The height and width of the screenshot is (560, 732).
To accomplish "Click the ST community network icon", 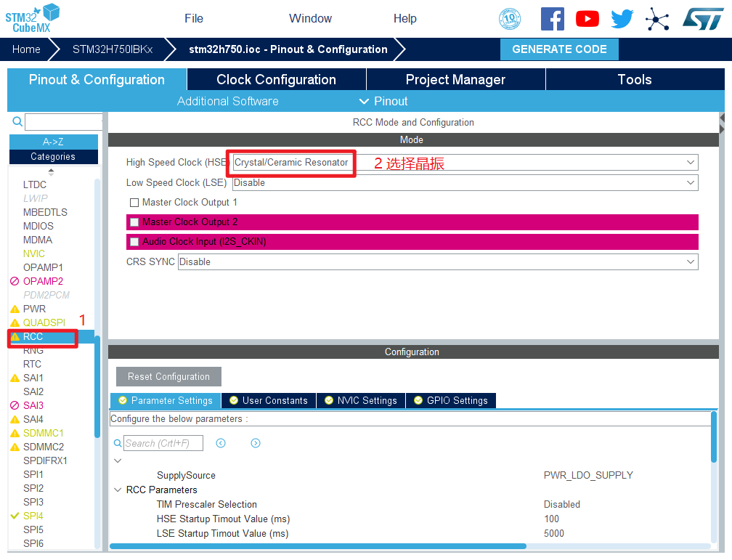I will coord(657,20).
